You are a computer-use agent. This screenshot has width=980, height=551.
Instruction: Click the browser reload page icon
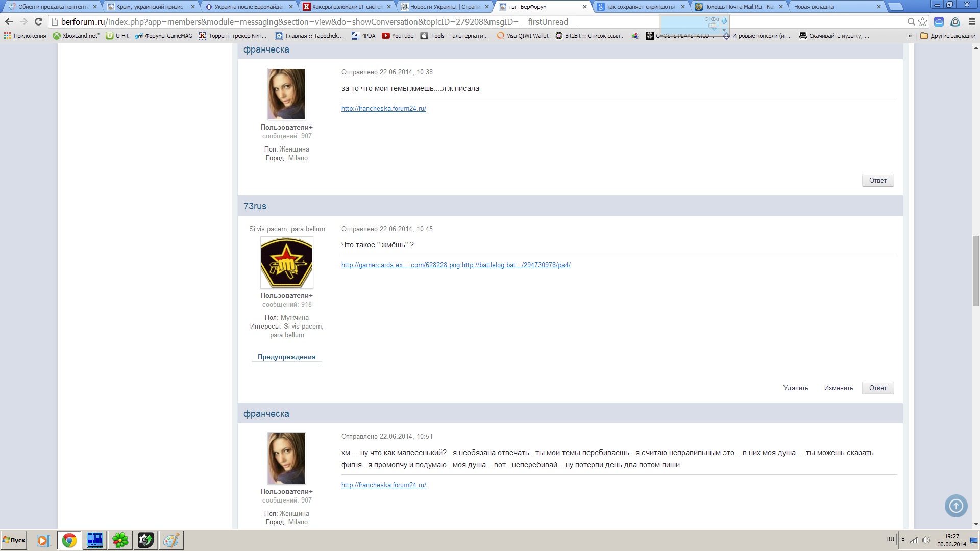38,22
